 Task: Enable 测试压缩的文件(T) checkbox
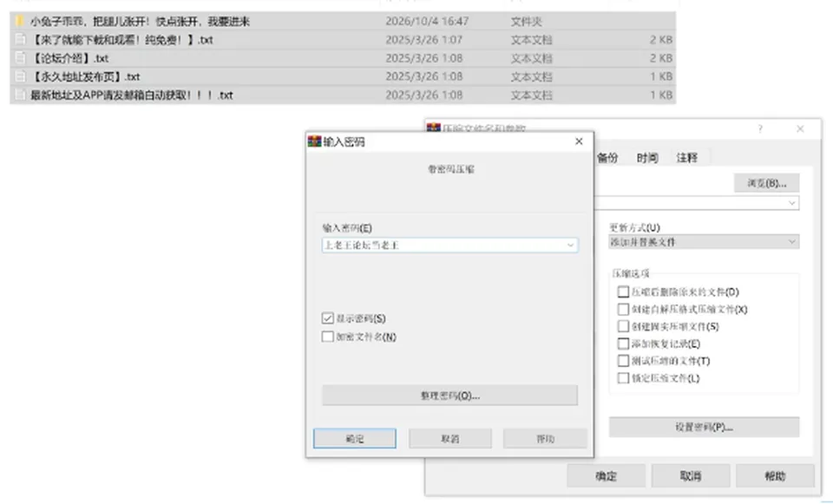623,361
